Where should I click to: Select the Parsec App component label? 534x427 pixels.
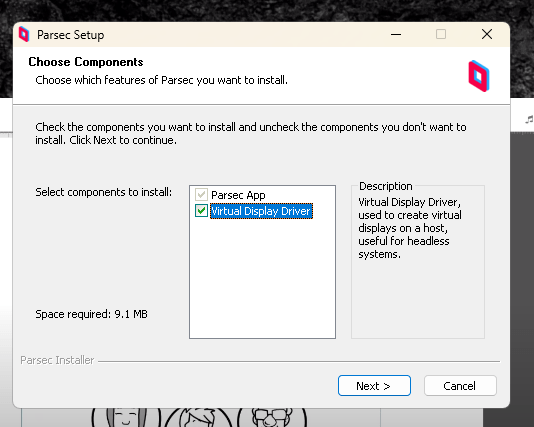pos(238,195)
